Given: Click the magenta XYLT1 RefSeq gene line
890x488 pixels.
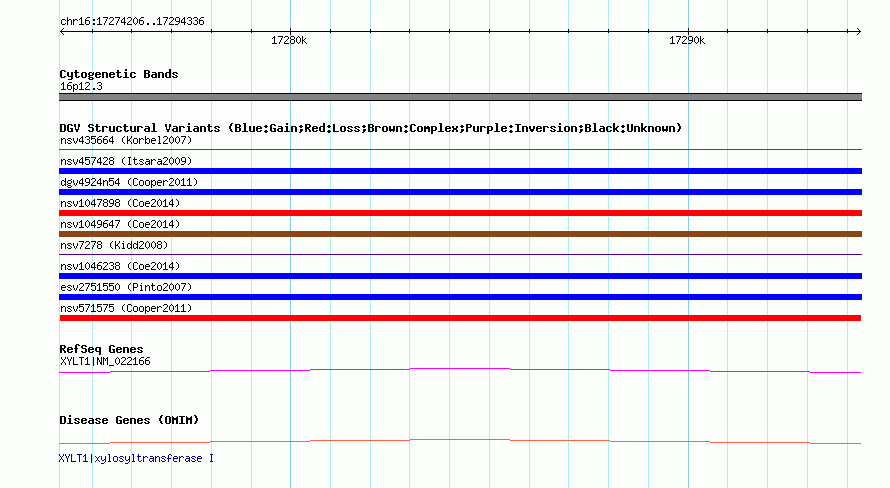Looking at the screenshot, I should point(460,371).
